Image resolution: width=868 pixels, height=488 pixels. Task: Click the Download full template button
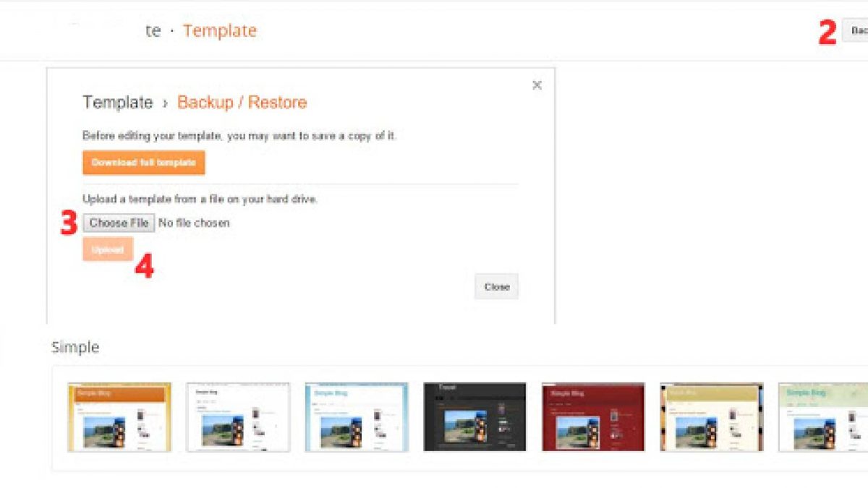tap(144, 163)
